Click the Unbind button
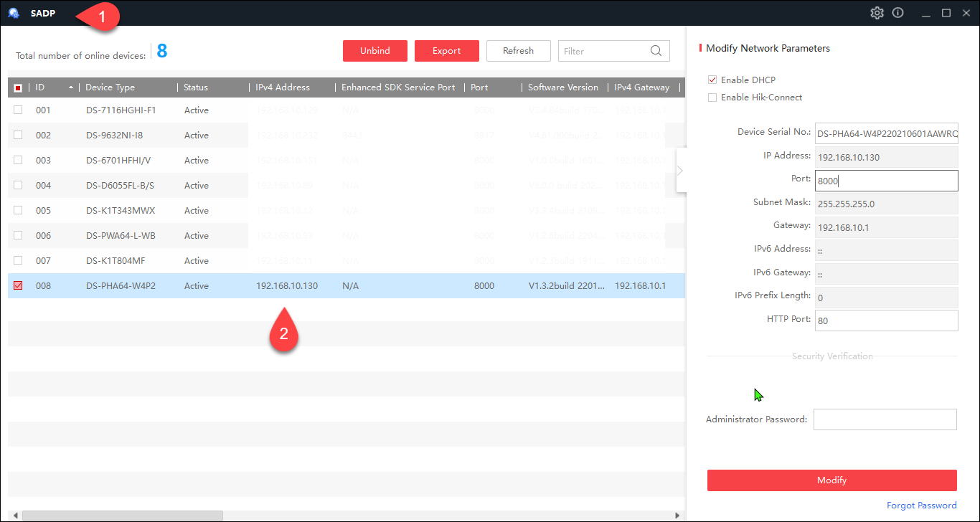 point(375,51)
